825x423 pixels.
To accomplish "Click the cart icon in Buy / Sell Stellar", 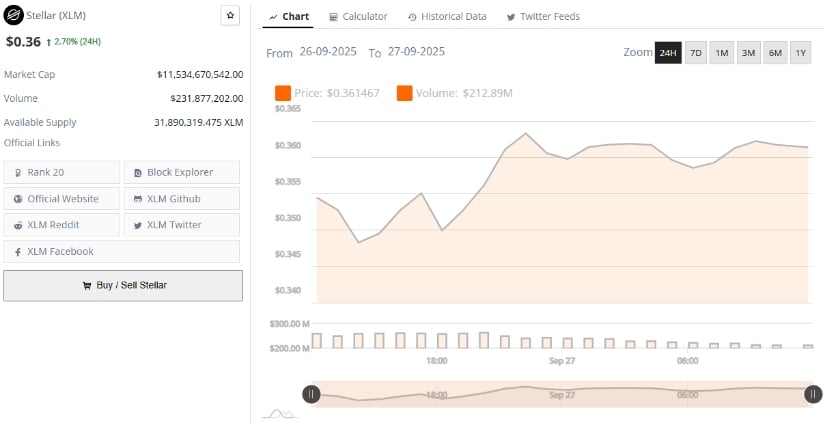I will click(x=87, y=286).
